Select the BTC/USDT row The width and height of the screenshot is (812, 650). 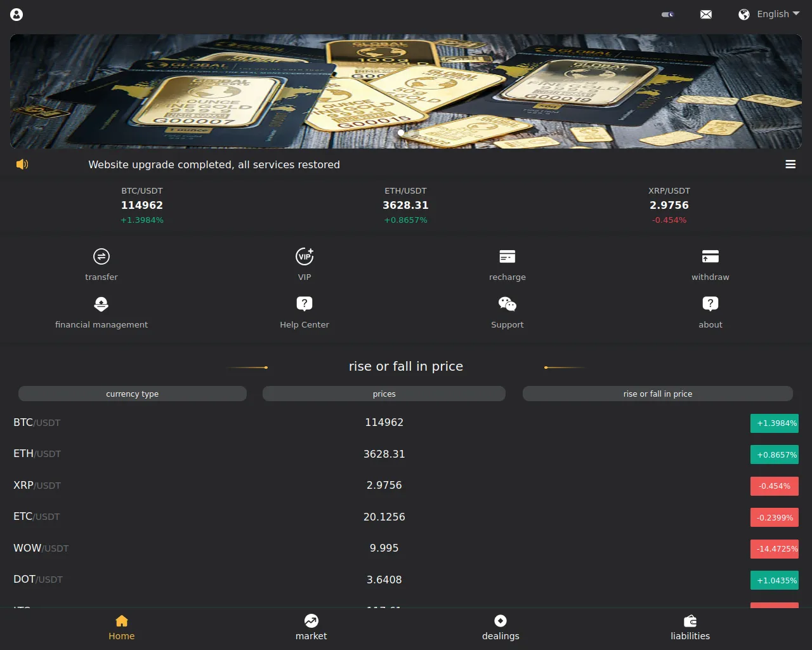406,423
